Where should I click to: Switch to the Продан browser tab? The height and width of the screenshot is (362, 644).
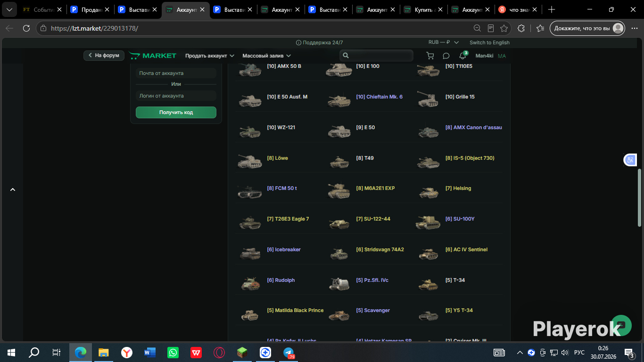[90, 9]
